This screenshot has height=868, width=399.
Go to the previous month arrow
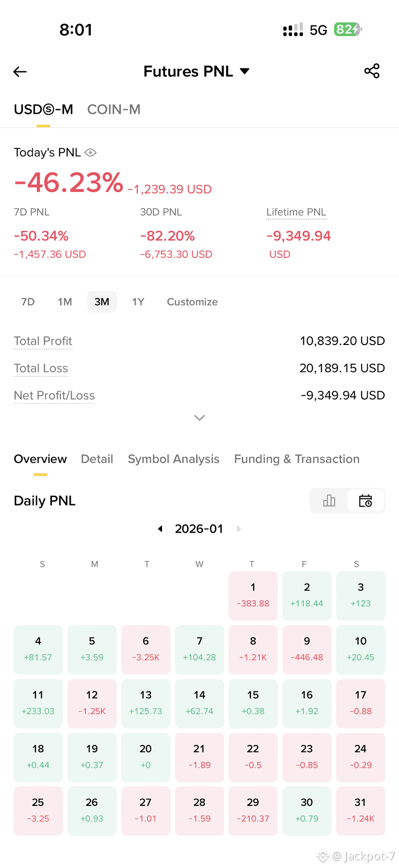(161, 529)
